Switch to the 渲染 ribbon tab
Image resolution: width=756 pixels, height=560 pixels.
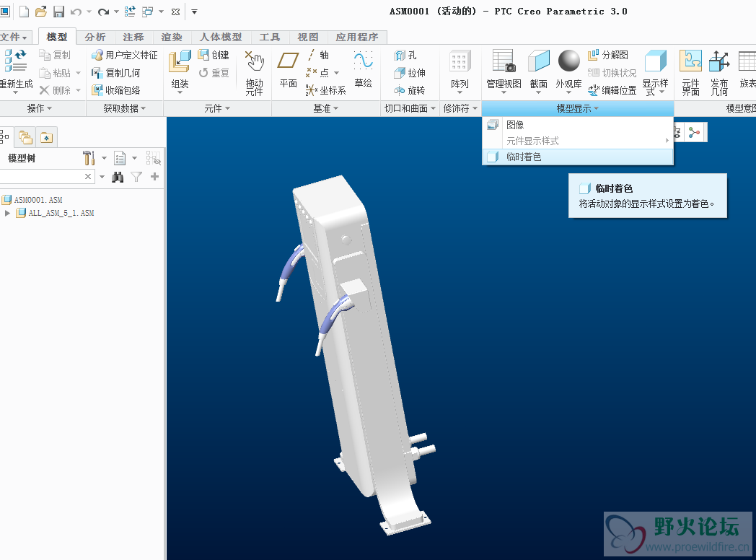pyautogui.click(x=172, y=37)
